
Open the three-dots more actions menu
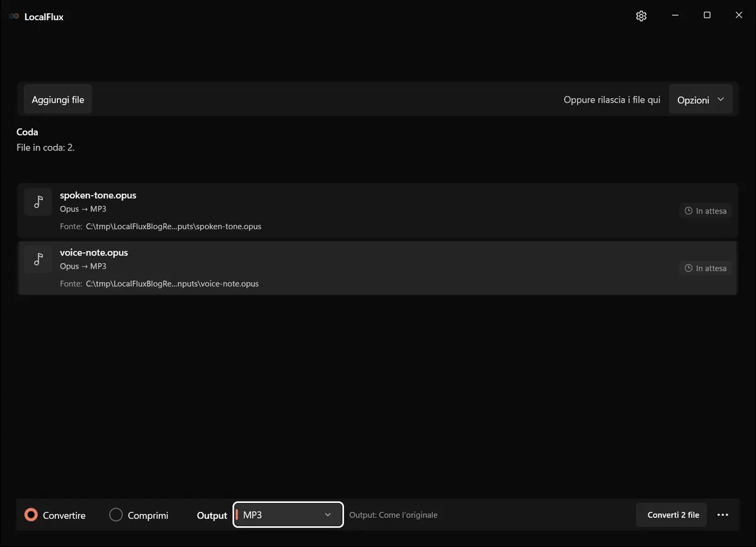(723, 515)
